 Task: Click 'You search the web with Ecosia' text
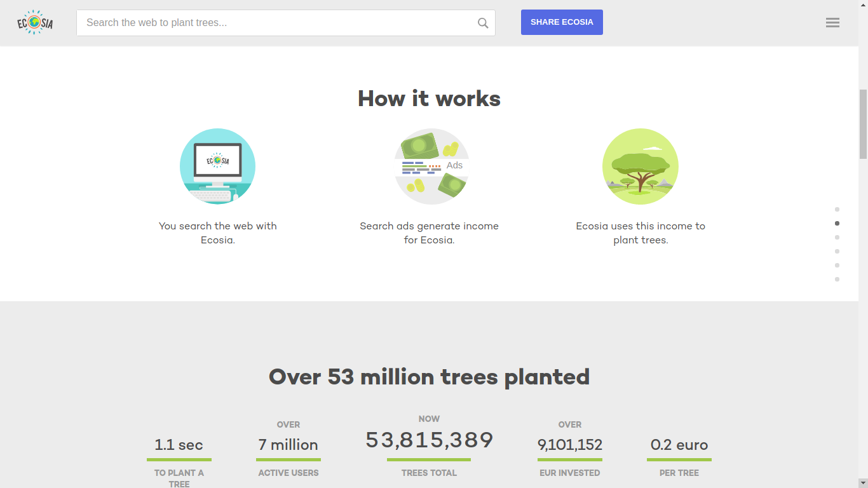[218, 233]
